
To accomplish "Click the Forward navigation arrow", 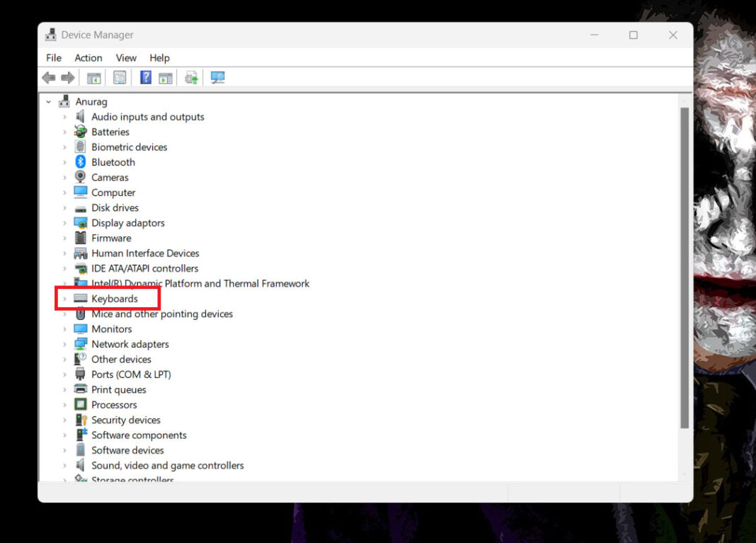I will 68,77.
